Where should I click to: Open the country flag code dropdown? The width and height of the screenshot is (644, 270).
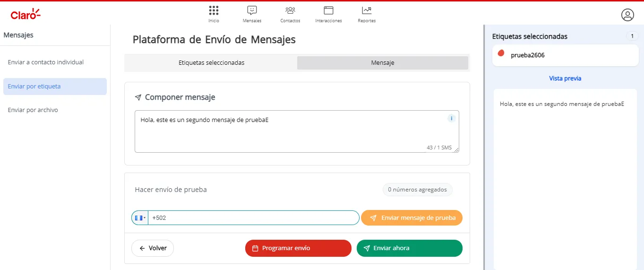pyautogui.click(x=140, y=218)
